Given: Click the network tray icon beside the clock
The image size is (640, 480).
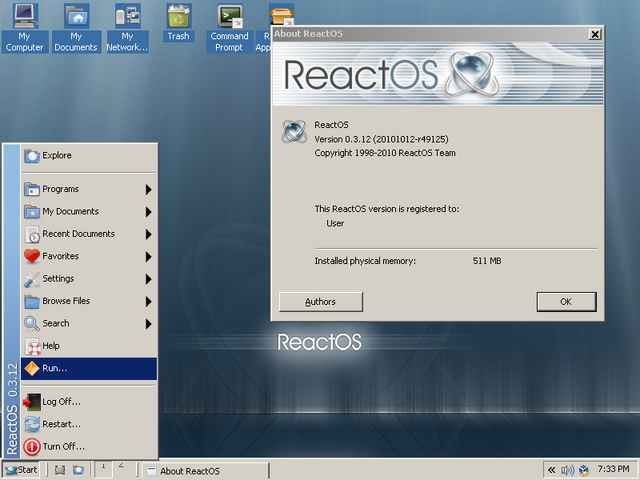Looking at the screenshot, I should coord(584,471).
